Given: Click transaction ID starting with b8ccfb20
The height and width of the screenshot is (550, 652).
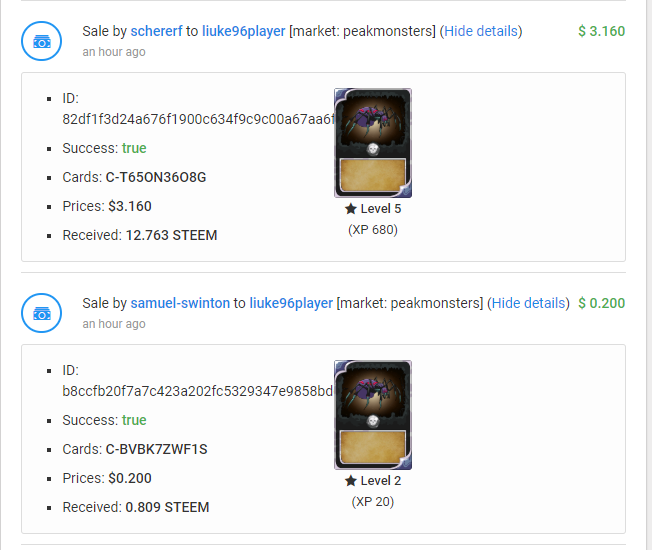Looking at the screenshot, I should pos(198,391).
